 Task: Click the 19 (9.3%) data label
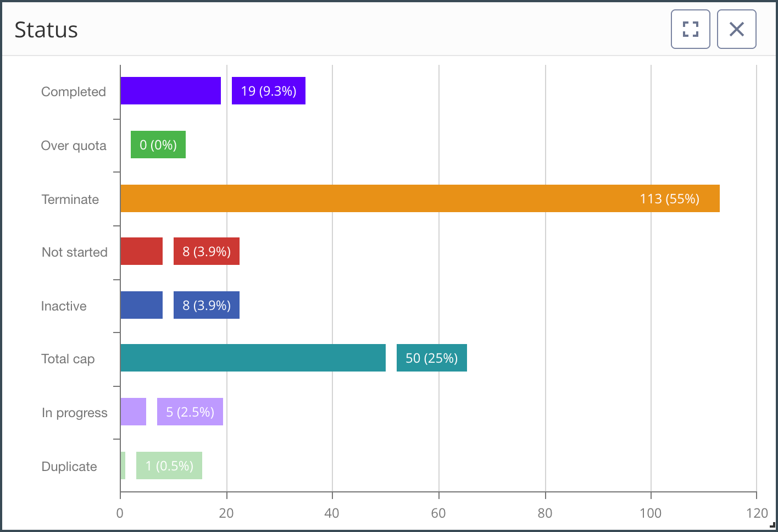pos(268,91)
